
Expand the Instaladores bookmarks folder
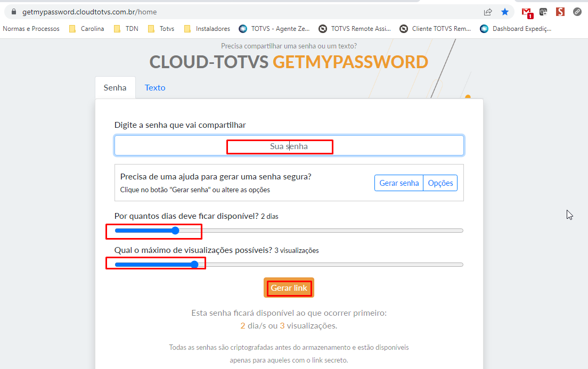coord(207,29)
